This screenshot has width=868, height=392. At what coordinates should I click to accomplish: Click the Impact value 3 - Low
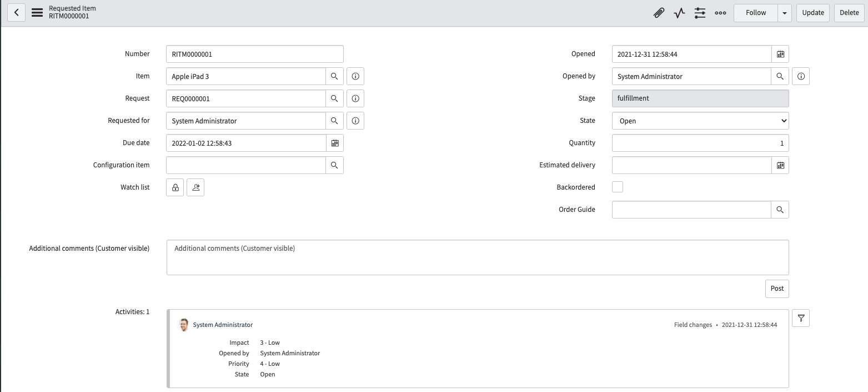point(270,343)
